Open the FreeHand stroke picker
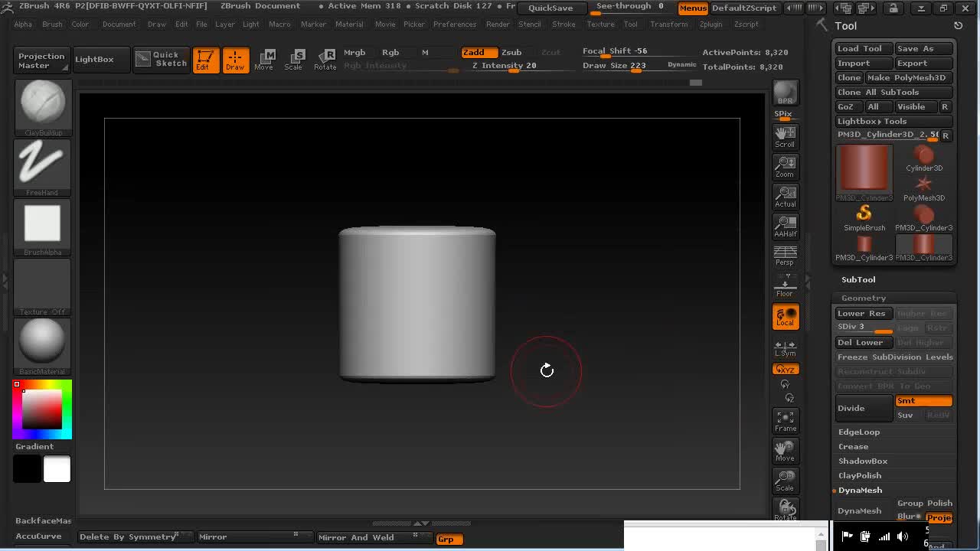Image resolution: width=980 pixels, height=551 pixels. click(x=42, y=168)
